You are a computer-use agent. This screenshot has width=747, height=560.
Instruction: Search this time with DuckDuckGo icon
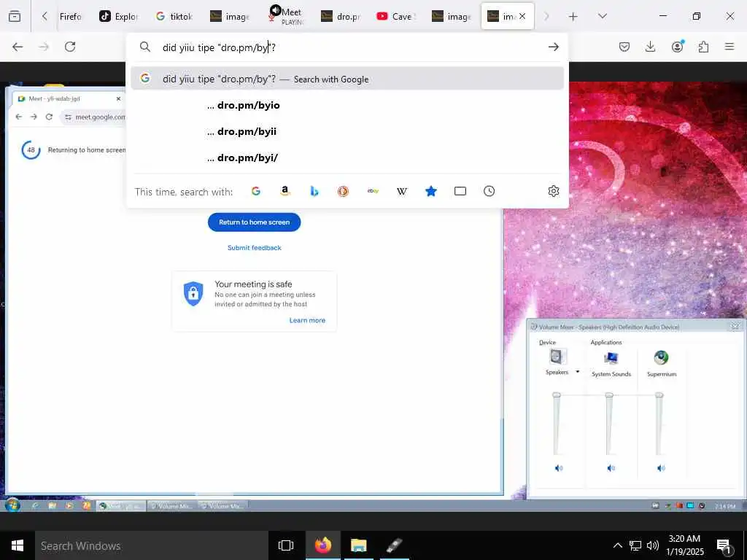tap(343, 191)
